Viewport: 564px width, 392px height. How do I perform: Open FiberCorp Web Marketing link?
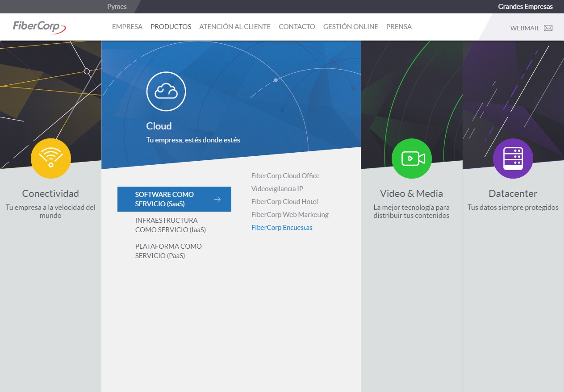click(x=290, y=215)
